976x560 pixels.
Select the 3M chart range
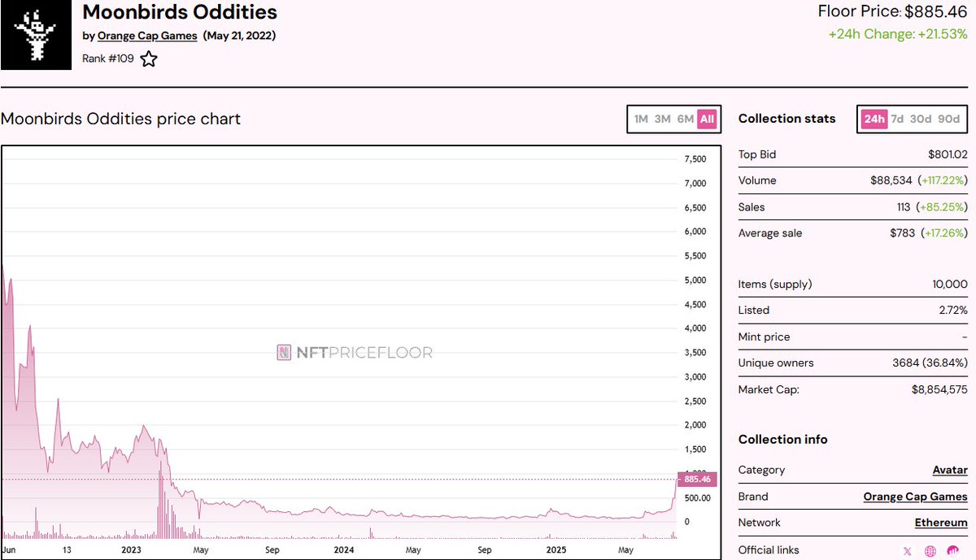(x=663, y=119)
